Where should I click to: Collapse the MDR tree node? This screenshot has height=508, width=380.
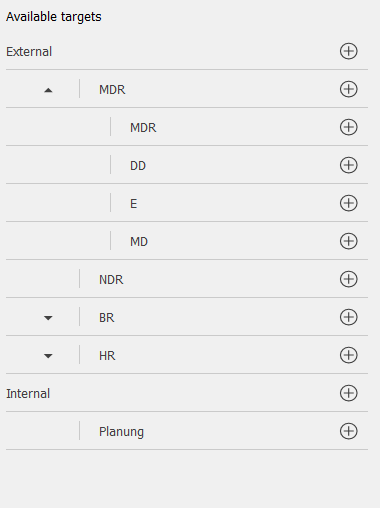48,90
